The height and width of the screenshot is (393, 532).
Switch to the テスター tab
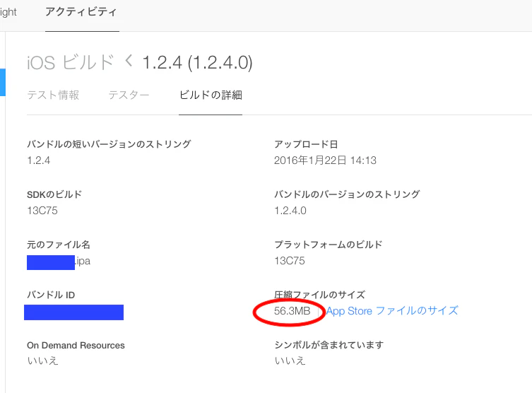click(129, 95)
